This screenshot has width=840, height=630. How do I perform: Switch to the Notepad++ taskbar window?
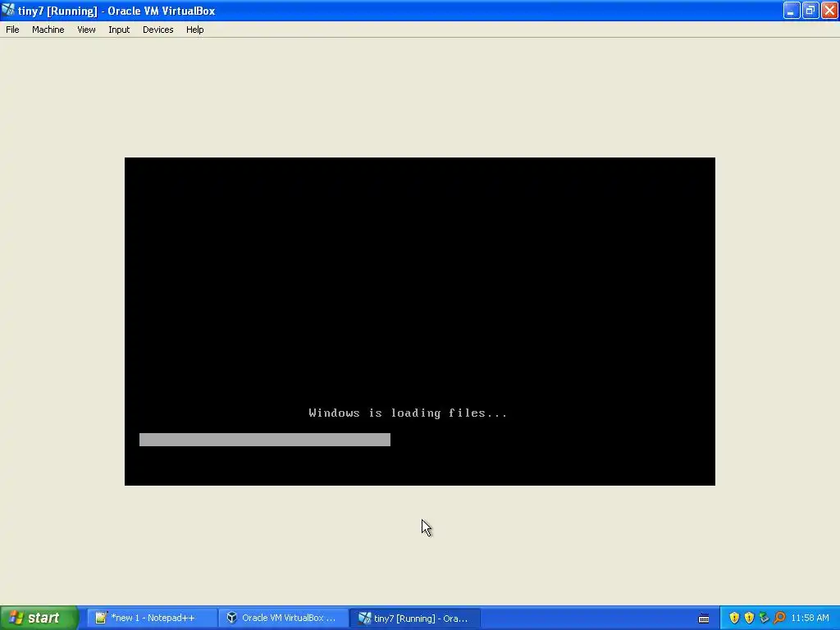click(152, 618)
